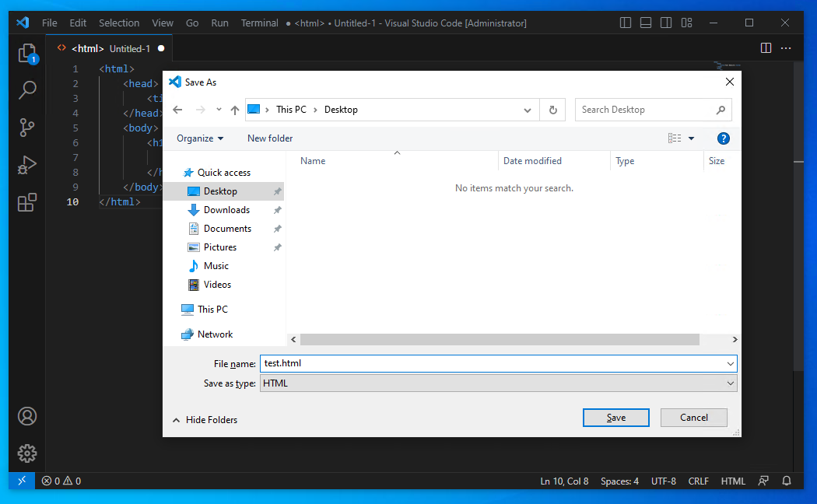Open editor More Actions ellipsis
This screenshot has width=817, height=504.
786,48
